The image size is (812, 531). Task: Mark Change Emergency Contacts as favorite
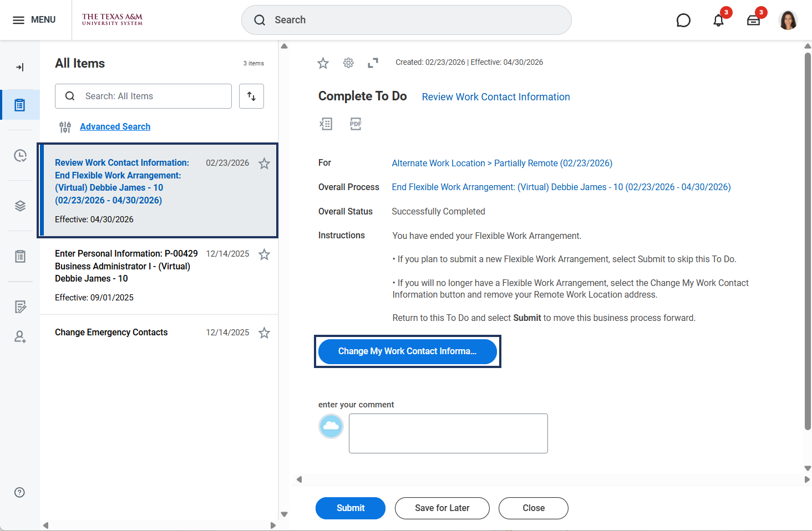pos(265,333)
